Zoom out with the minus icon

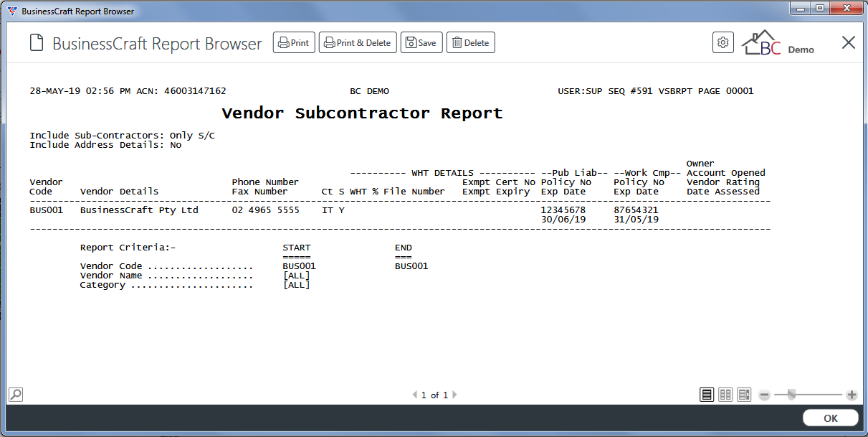pyautogui.click(x=765, y=395)
